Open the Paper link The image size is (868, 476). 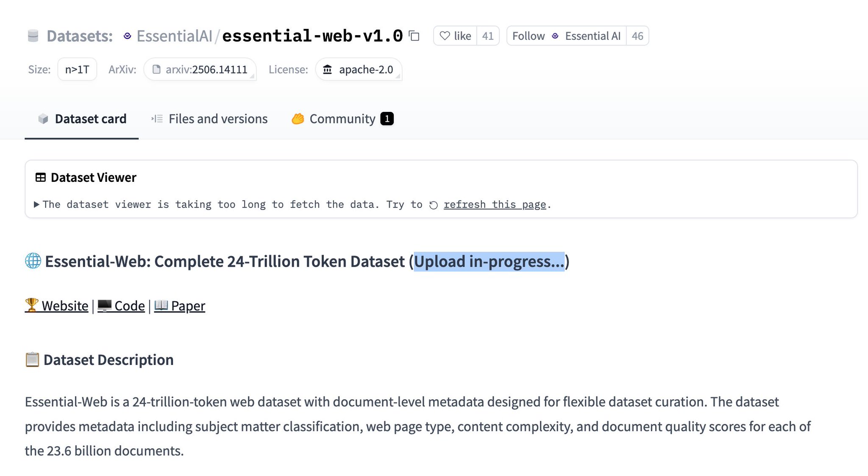[180, 306]
